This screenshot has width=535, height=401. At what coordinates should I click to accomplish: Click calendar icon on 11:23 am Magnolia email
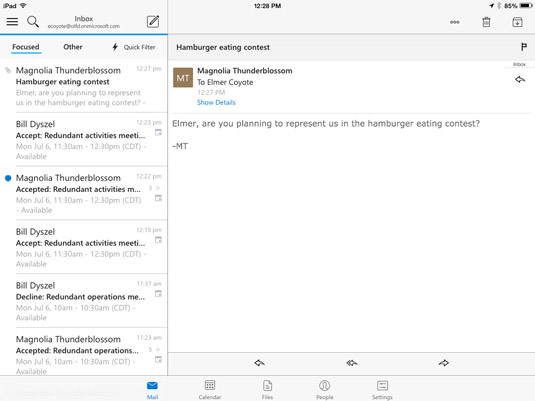coord(158,359)
